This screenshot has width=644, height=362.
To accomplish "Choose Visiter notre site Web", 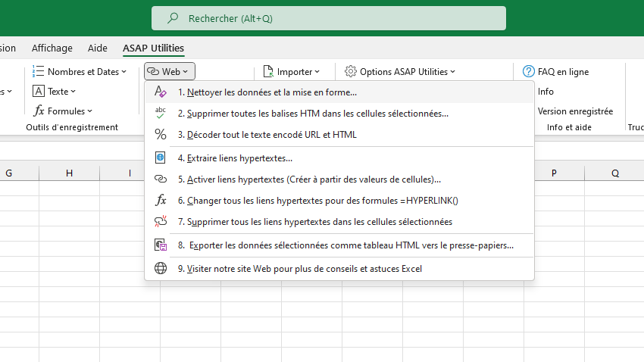I will (x=339, y=269).
